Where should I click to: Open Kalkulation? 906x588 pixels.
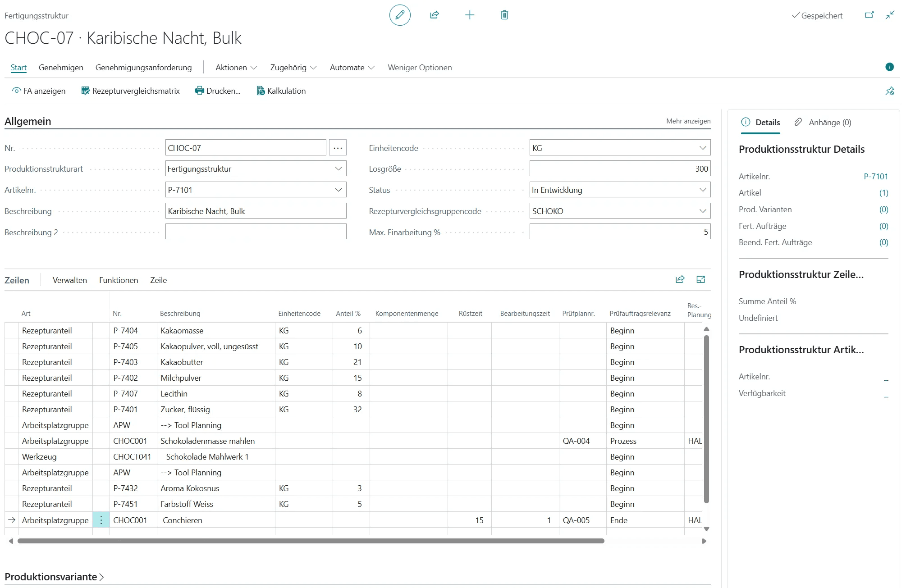tap(281, 91)
